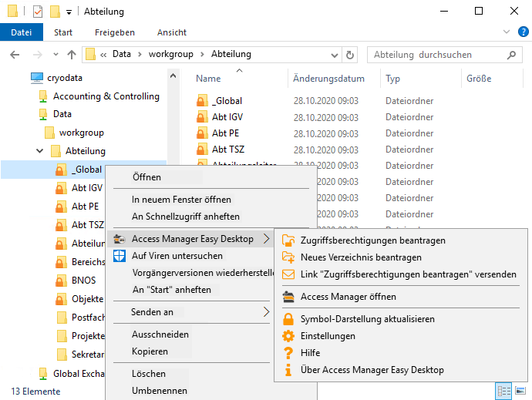Screen dimensions: 532x400
Task: Sort by the Änderungsdatum column header
Action: [328, 79]
